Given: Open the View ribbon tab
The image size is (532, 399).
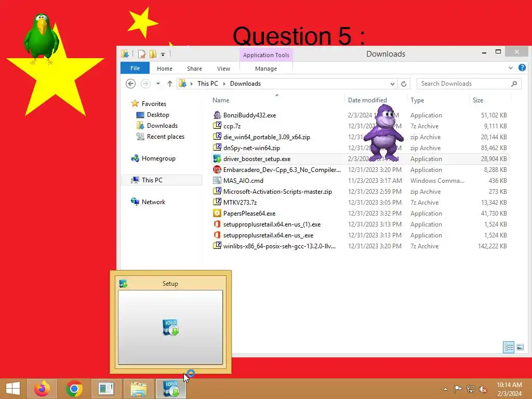Looking at the screenshot, I should (223, 69).
